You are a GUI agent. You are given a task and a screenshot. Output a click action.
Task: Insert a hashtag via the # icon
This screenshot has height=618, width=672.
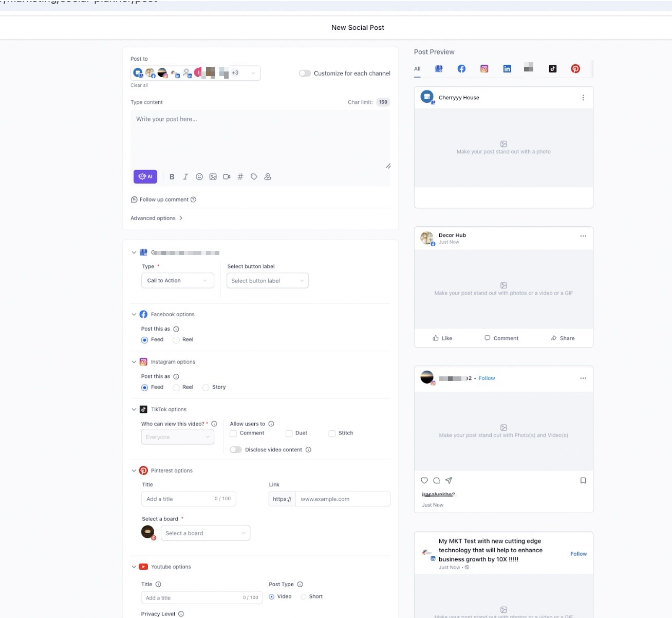tap(240, 177)
